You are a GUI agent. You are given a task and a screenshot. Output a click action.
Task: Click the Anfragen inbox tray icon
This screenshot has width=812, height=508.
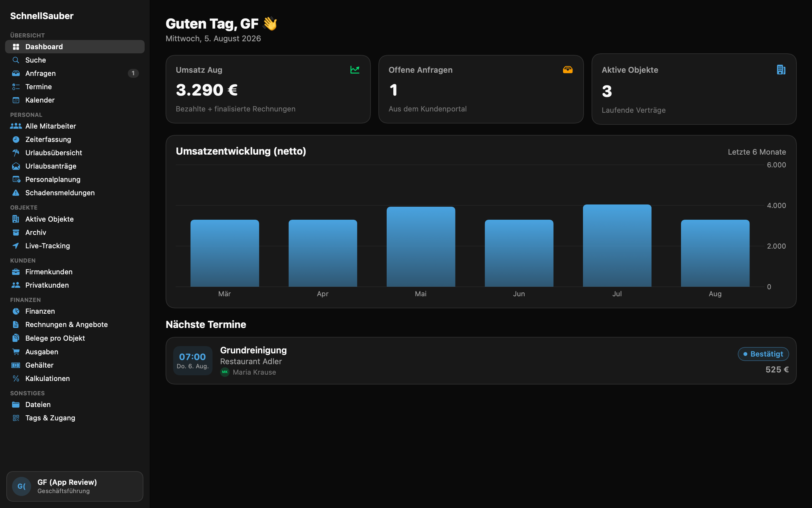tap(16, 73)
